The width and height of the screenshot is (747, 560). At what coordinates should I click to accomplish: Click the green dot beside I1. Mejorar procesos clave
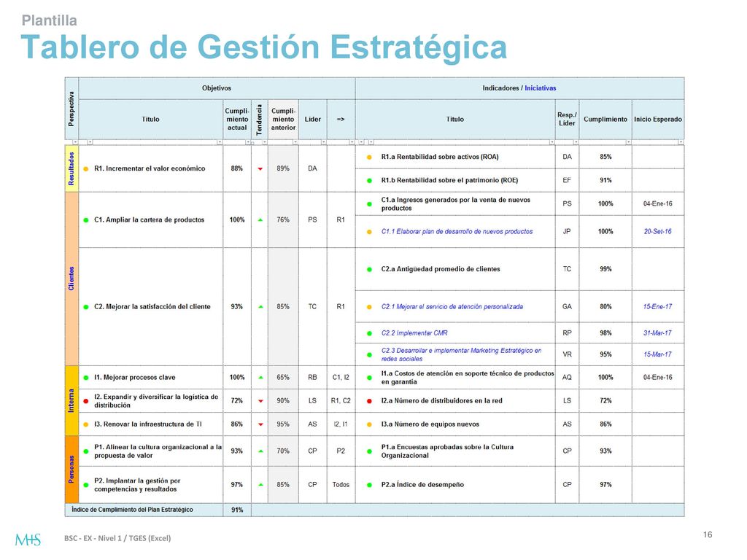(86, 378)
